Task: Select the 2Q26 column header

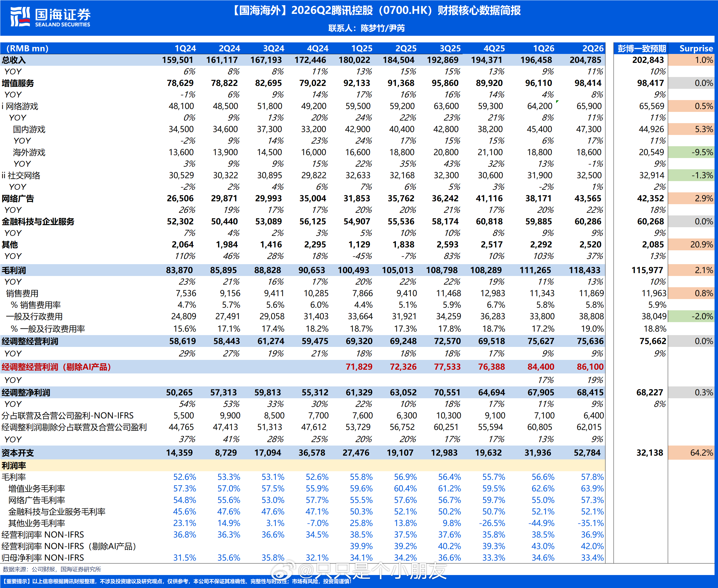Action: click(x=593, y=48)
